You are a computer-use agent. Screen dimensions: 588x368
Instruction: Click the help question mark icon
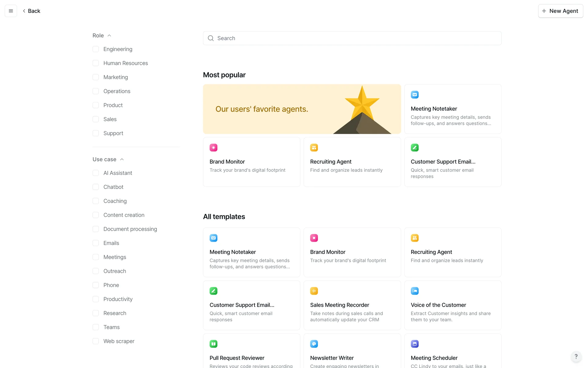(576, 356)
